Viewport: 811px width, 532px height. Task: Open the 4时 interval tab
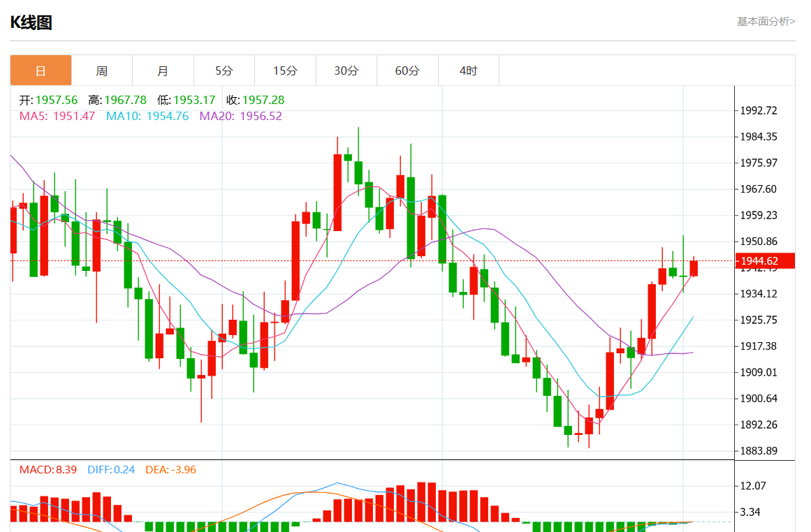click(469, 71)
